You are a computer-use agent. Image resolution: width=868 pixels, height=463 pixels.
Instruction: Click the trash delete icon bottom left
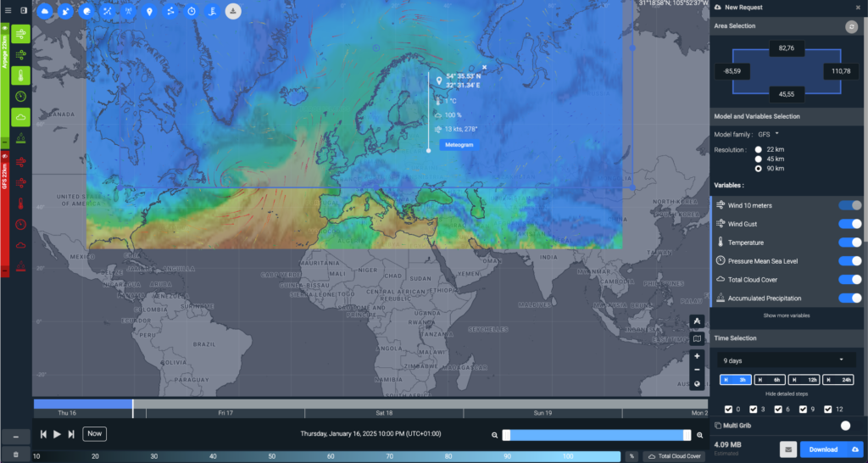16,455
